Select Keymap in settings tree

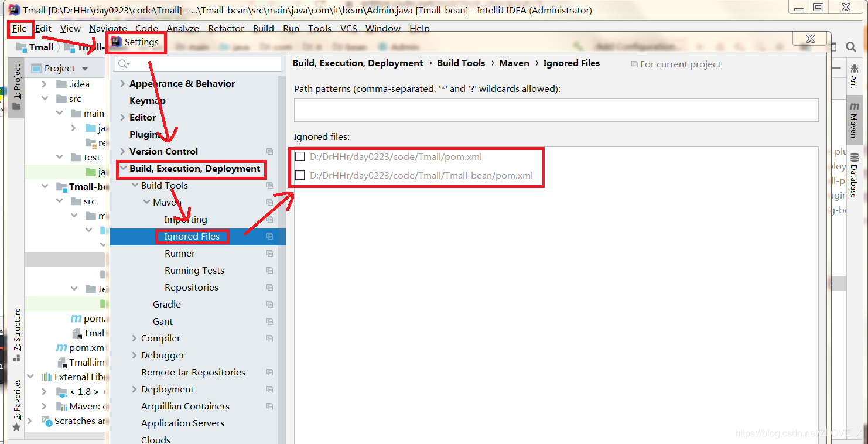(148, 100)
